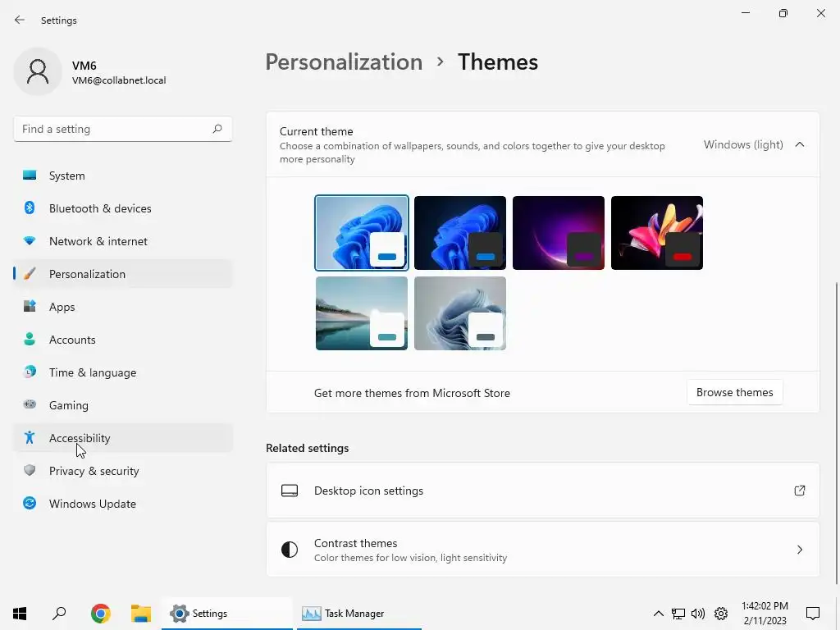Click the Privacy & security shield icon
The image size is (840, 630).
point(30,470)
